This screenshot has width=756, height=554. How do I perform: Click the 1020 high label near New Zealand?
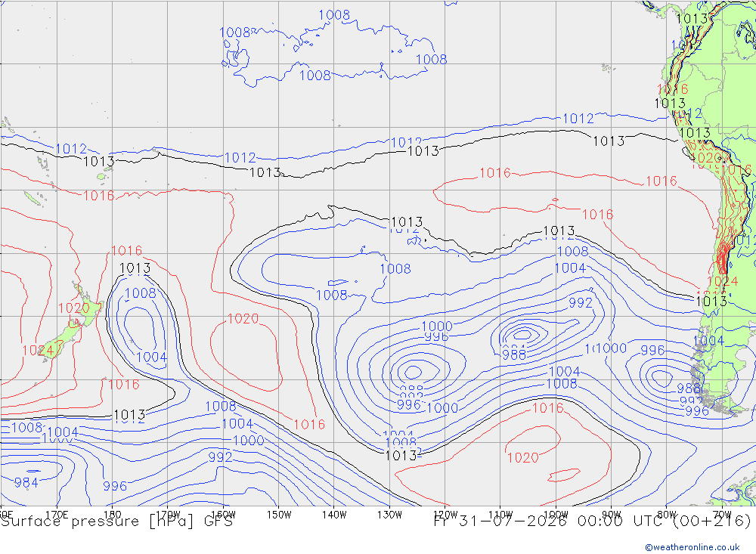[x=74, y=308]
